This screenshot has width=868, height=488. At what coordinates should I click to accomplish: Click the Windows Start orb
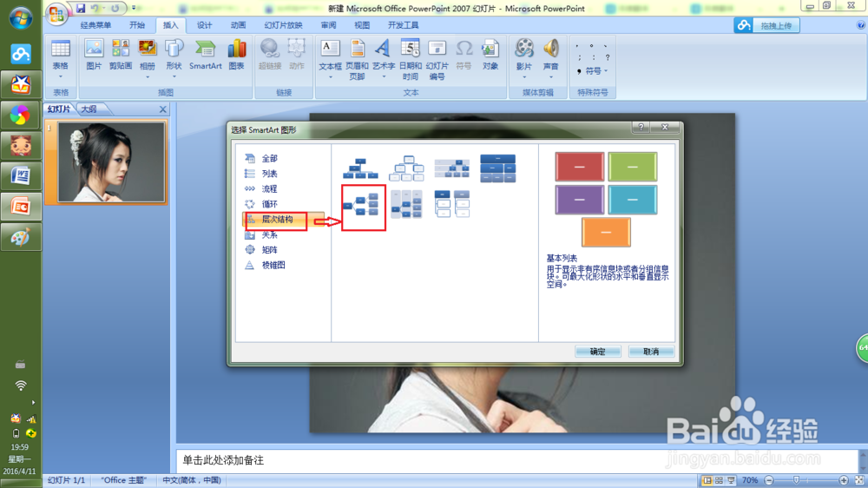21,18
